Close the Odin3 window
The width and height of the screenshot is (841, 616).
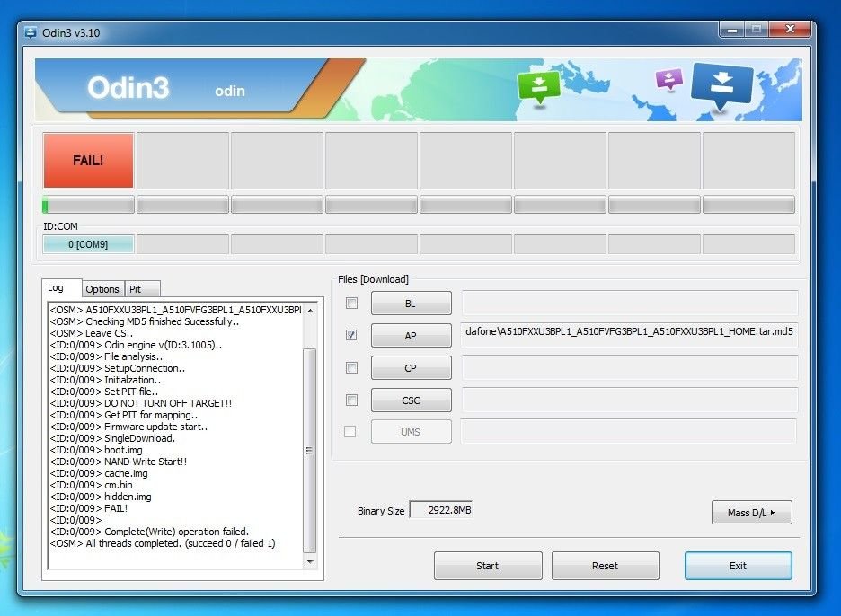[x=790, y=30]
